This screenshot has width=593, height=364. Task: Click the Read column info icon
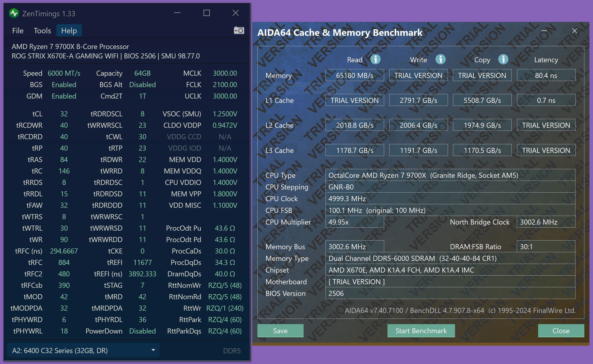click(x=375, y=59)
